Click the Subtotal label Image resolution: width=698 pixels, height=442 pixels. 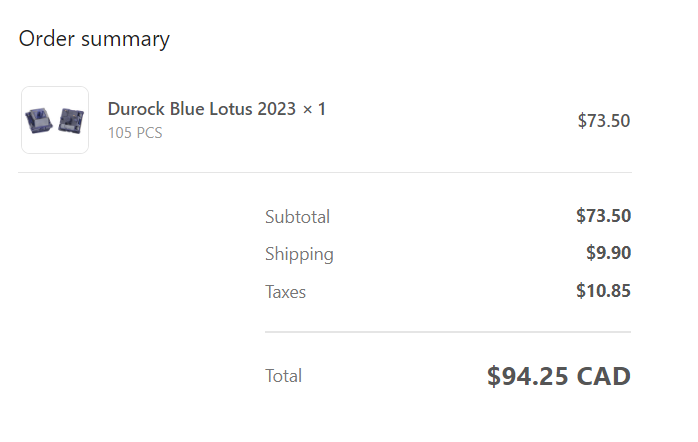click(x=297, y=217)
